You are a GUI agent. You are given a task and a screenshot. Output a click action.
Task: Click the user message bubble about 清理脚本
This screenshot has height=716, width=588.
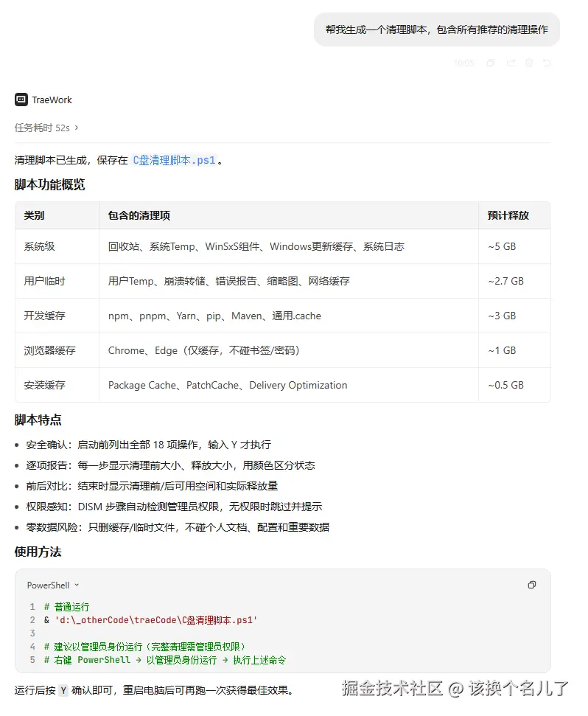tap(436, 29)
